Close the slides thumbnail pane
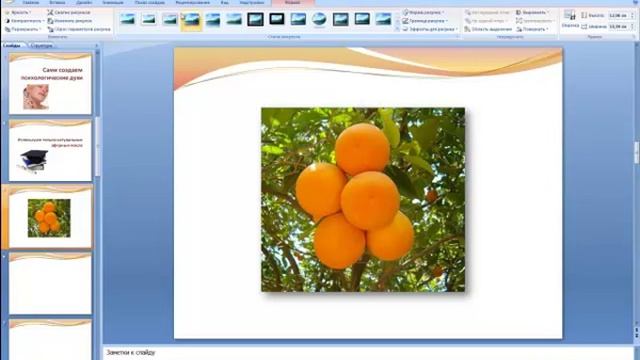This screenshot has width=640, height=360. point(97,46)
